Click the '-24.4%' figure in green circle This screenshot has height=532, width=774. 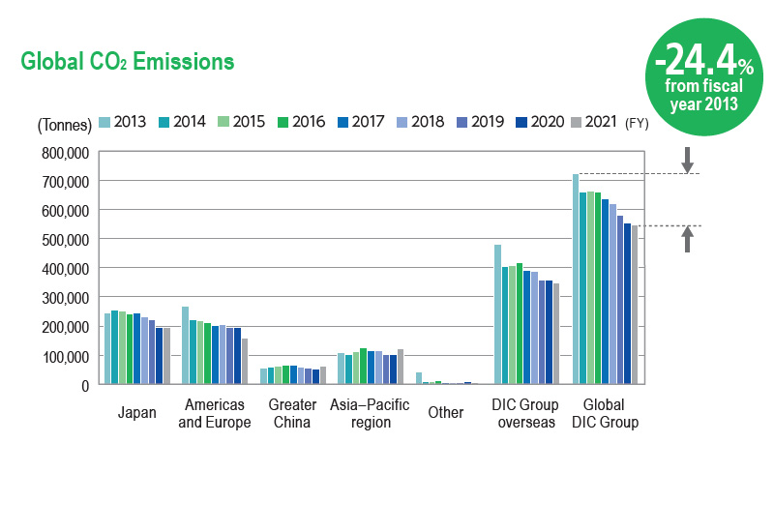[x=704, y=60]
